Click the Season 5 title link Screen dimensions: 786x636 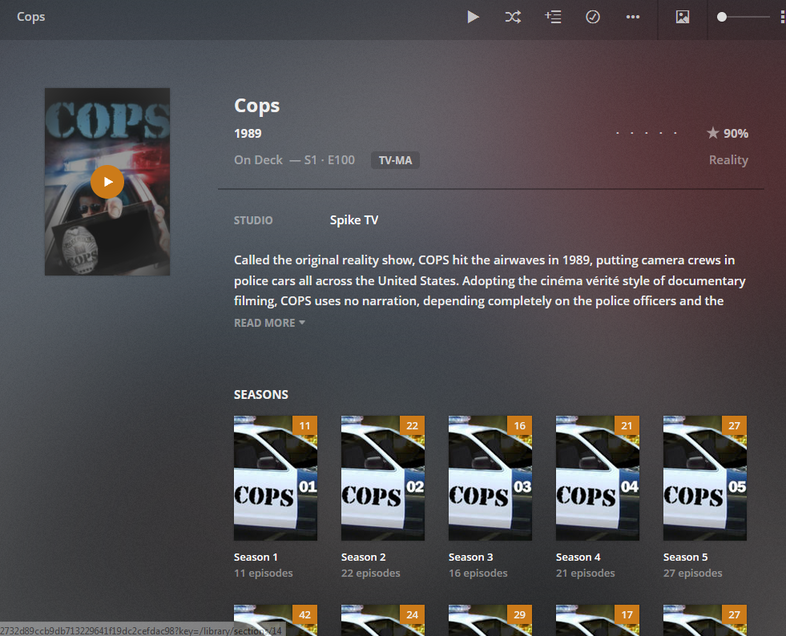tap(685, 557)
